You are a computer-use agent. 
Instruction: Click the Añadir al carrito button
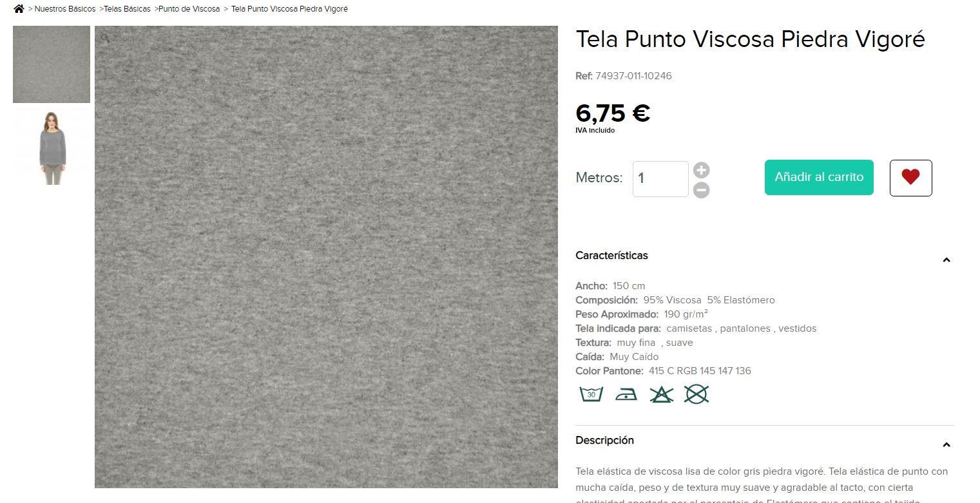coord(819,177)
